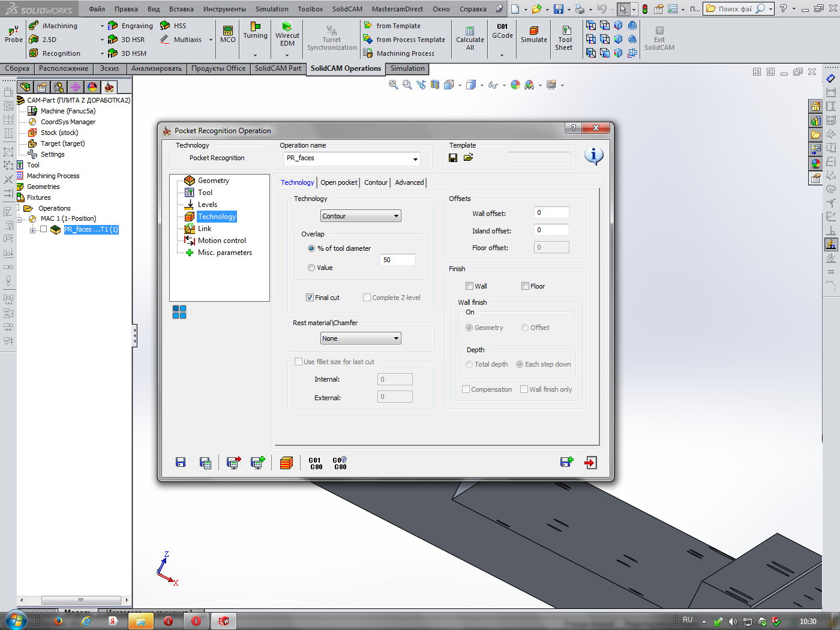Click the Island offset input field
840x630 pixels.
[551, 230]
